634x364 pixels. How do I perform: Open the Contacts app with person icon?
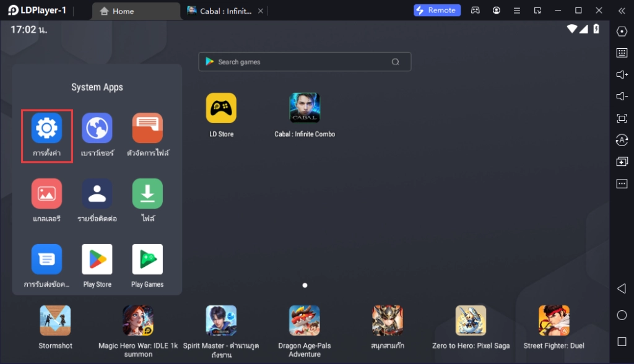[x=97, y=194]
